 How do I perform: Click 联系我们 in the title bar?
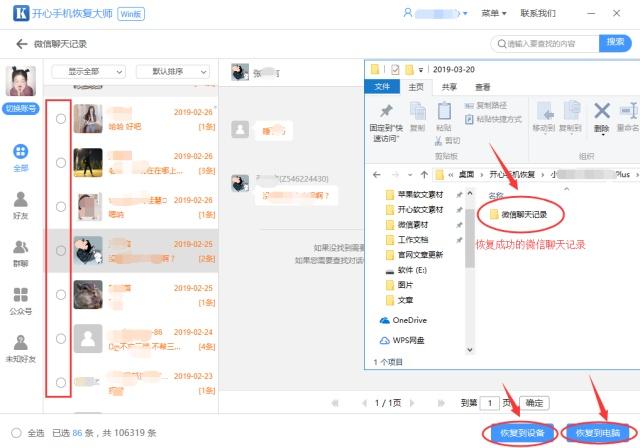(538, 13)
